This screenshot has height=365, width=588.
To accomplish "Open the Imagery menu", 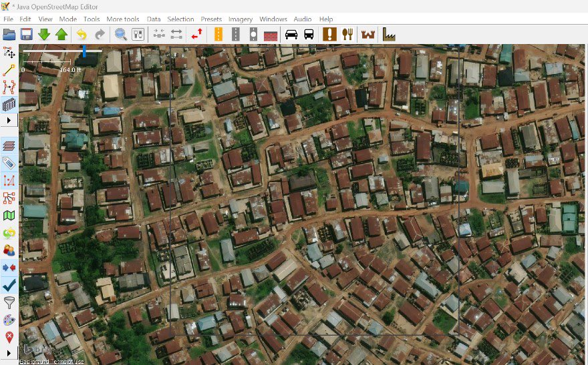I will tap(241, 19).
